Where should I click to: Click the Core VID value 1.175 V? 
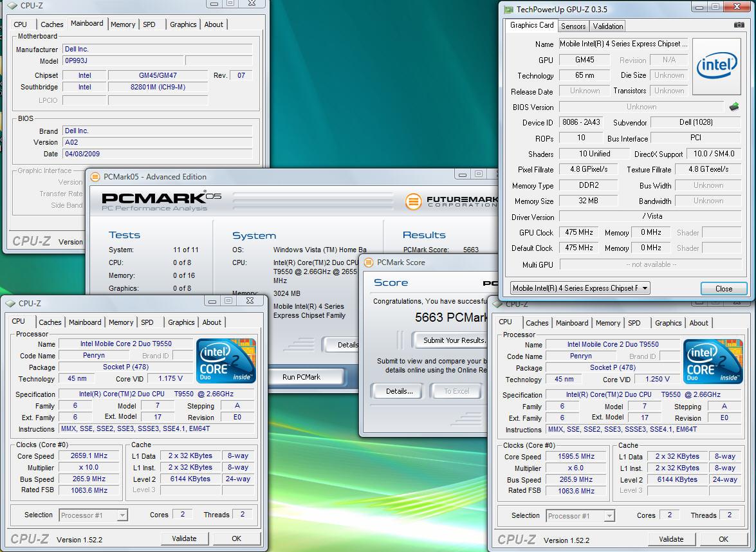pyautogui.click(x=171, y=378)
